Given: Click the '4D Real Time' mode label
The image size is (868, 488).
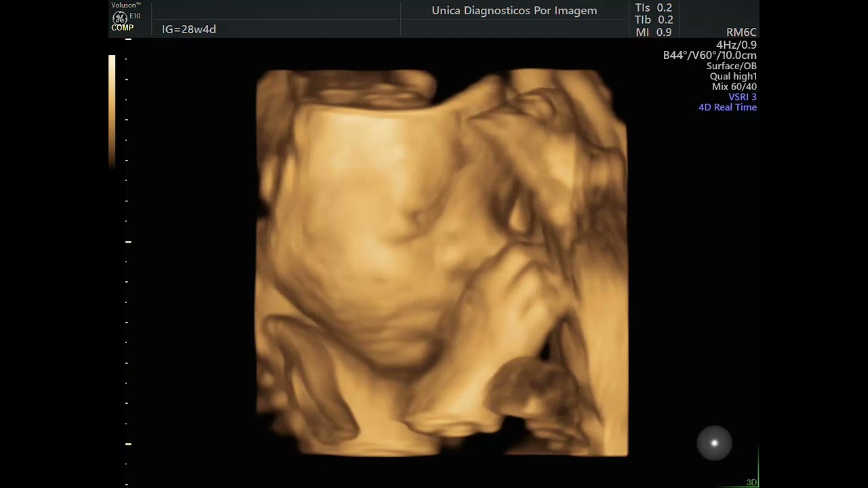Looking at the screenshot, I should tap(728, 107).
